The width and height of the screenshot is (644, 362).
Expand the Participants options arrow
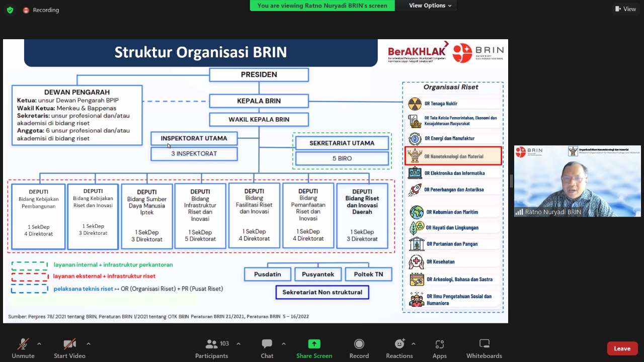tap(238, 344)
